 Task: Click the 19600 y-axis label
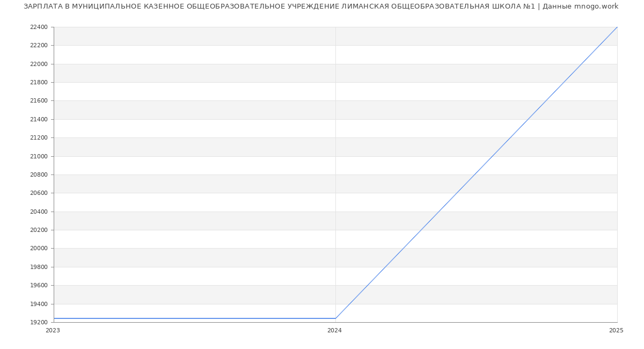coord(39,285)
